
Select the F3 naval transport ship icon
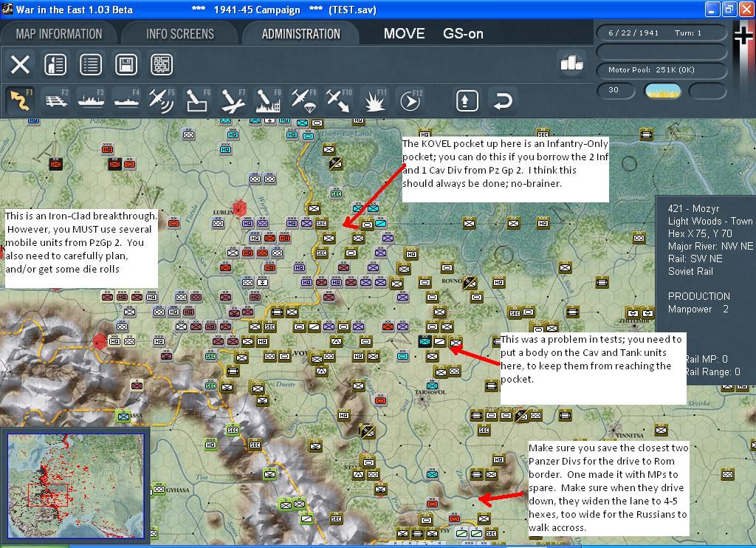(x=92, y=100)
